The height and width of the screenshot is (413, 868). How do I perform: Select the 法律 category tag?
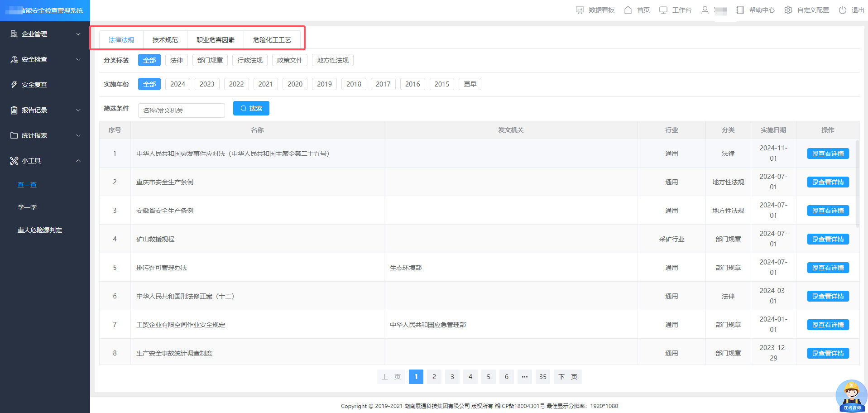click(177, 60)
